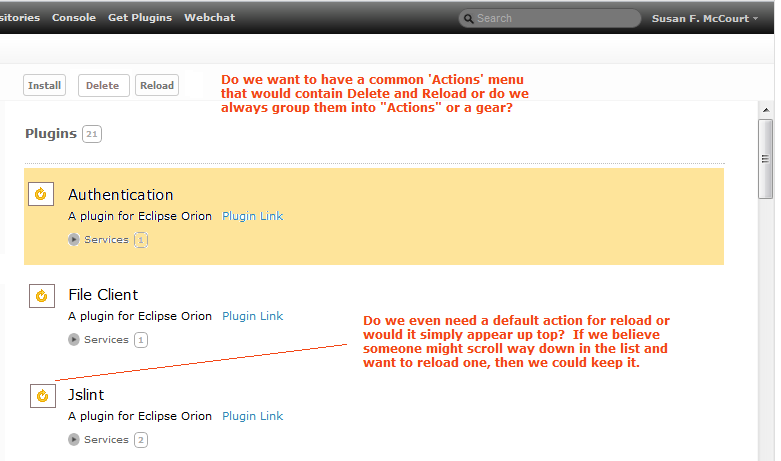Image resolution: width=781 pixels, height=461 pixels.
Task: Select the Jslint plugin title
Action: (86, 395)
